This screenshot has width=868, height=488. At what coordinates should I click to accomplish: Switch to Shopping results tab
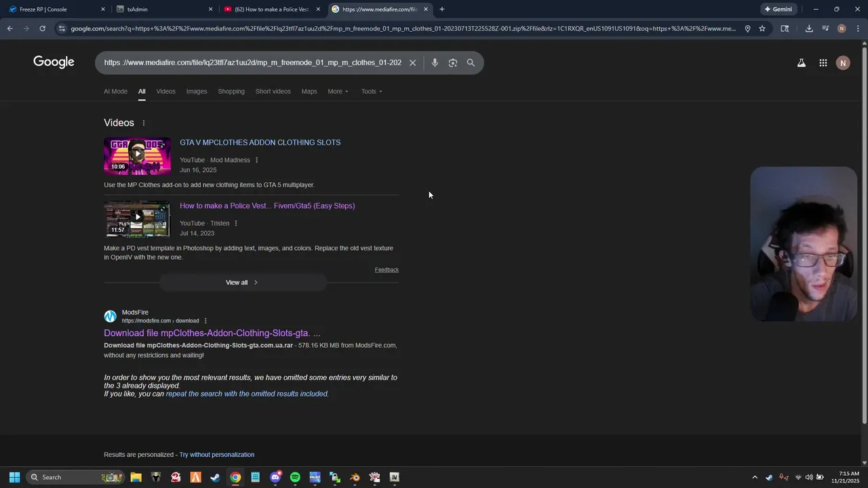231,91
